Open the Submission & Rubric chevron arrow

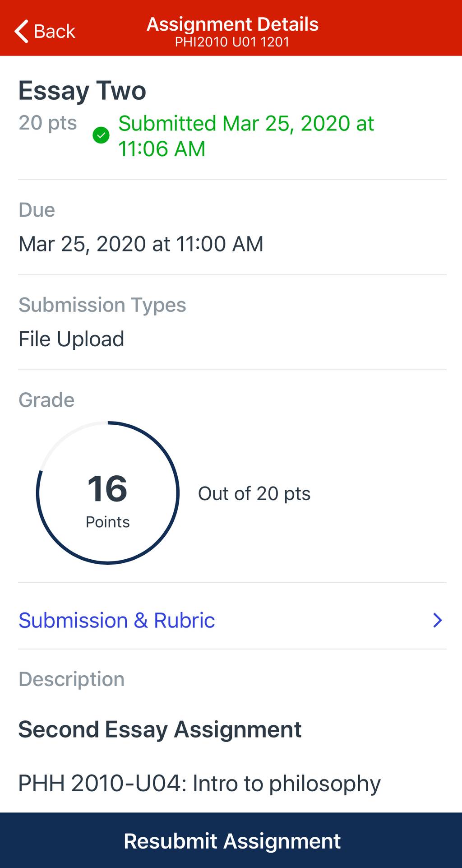tap(437, 620)
